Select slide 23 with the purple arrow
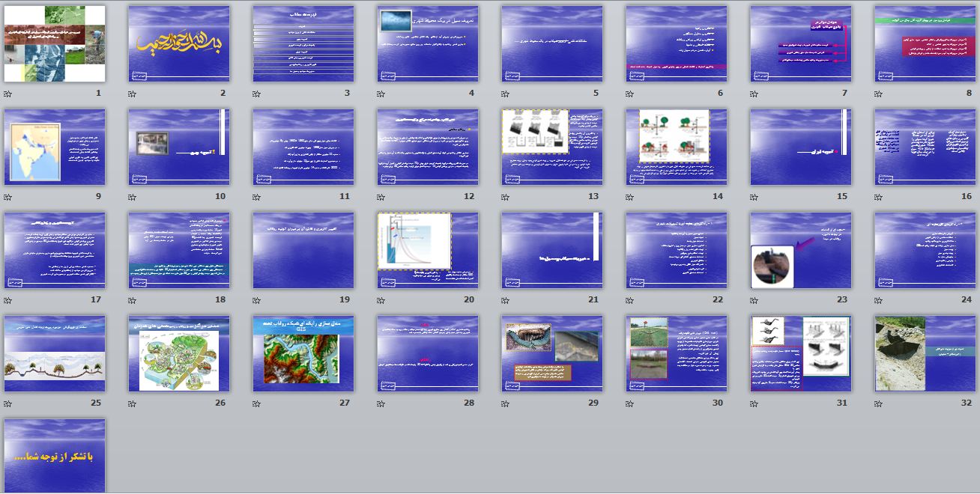 [x=801, y=251]
